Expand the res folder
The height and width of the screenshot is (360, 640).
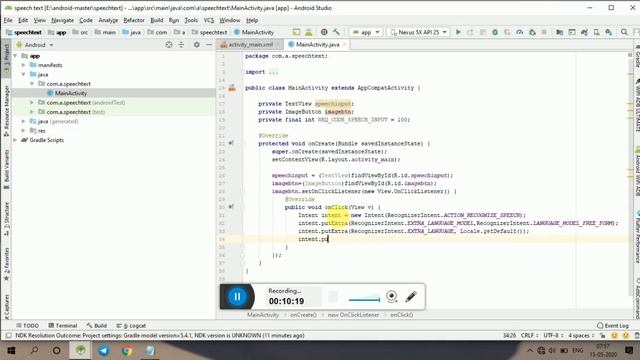point(23,131)
